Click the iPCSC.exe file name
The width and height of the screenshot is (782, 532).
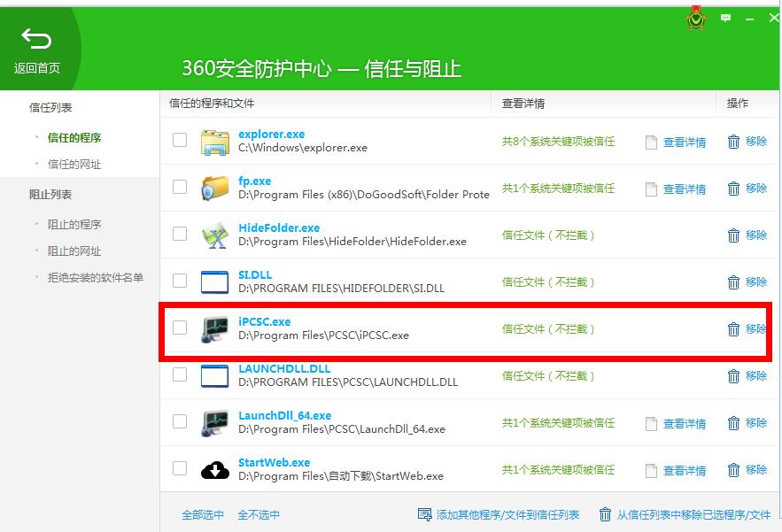[x=264, y=321]
